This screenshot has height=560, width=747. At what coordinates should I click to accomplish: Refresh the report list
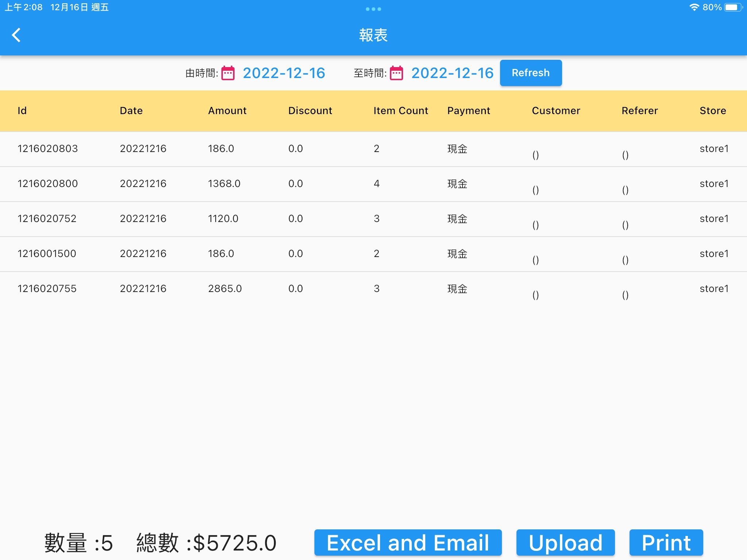(x=531, y=73)
